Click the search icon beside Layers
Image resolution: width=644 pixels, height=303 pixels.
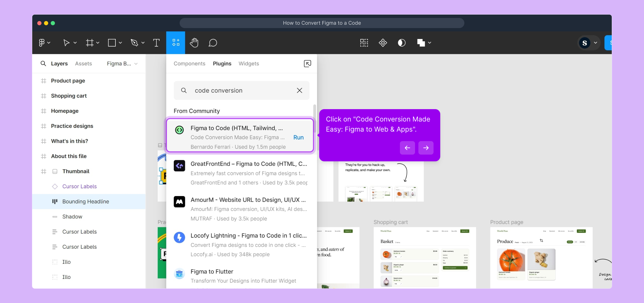43,63
